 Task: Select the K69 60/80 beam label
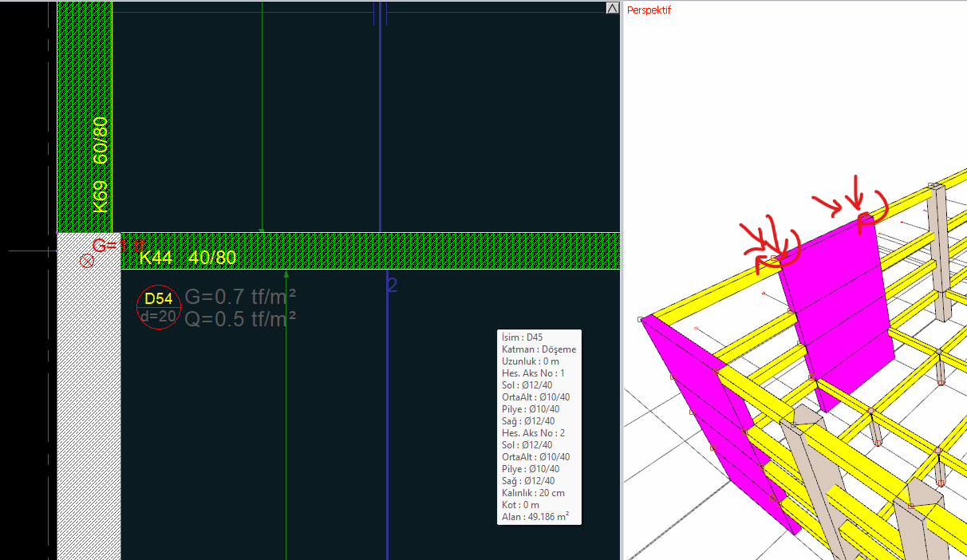(x=101, y=164)
